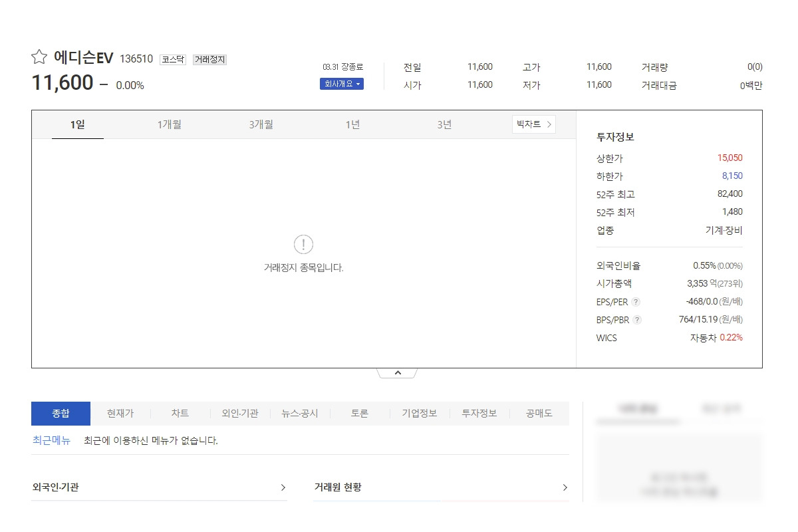Open the 회사개요 dropdown
This screenshot has width=798, height=532.
[x=342, y=84]
